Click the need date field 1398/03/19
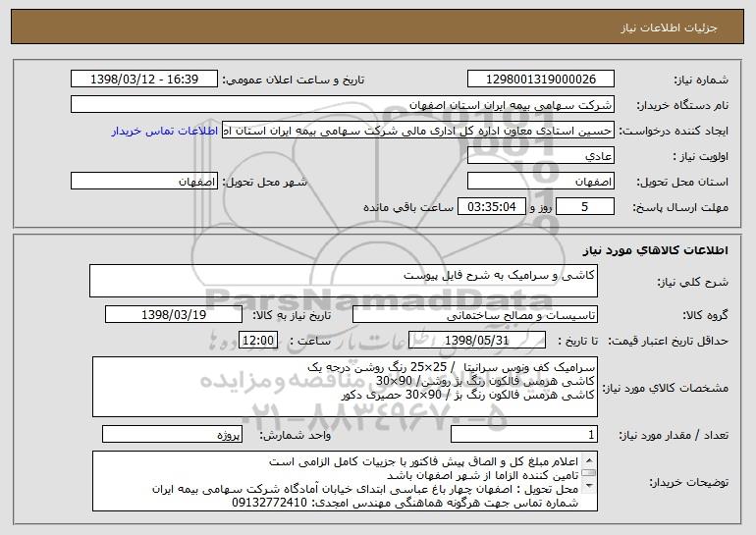This screenshot has height=535, width=756. 174,315
